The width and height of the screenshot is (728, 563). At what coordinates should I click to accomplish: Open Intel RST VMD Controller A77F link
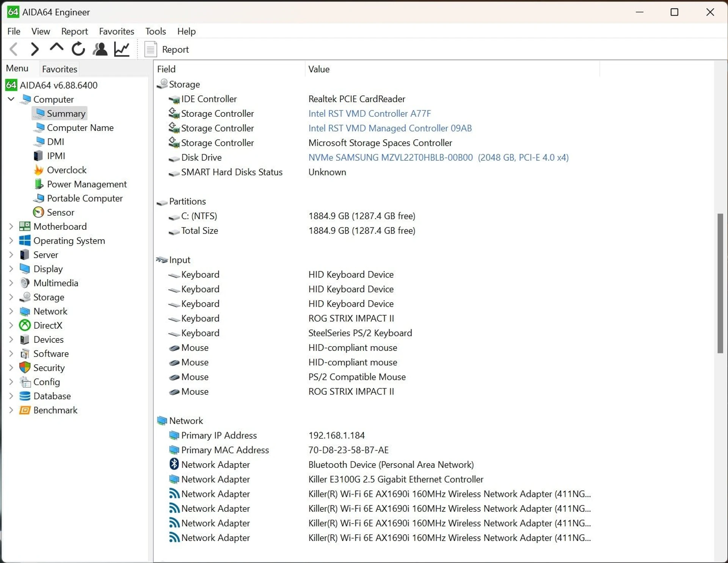click(370, 113)
